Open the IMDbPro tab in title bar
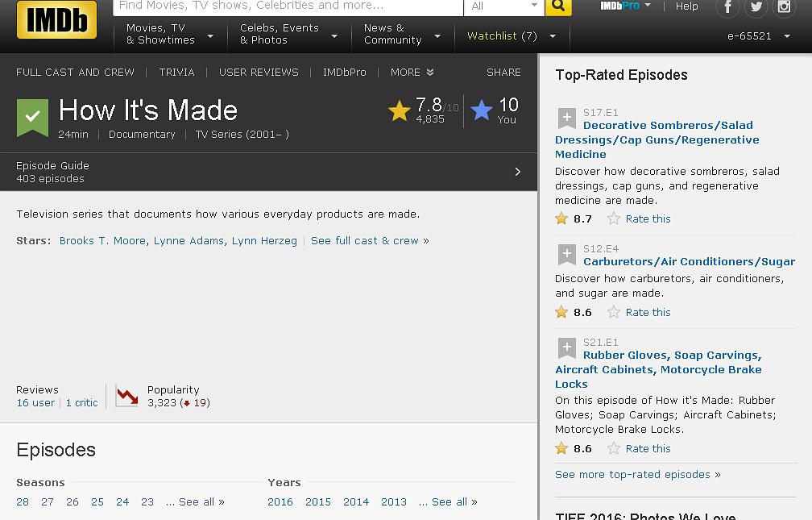The width and height of the screenshot is (812, 520). (345, 72)
